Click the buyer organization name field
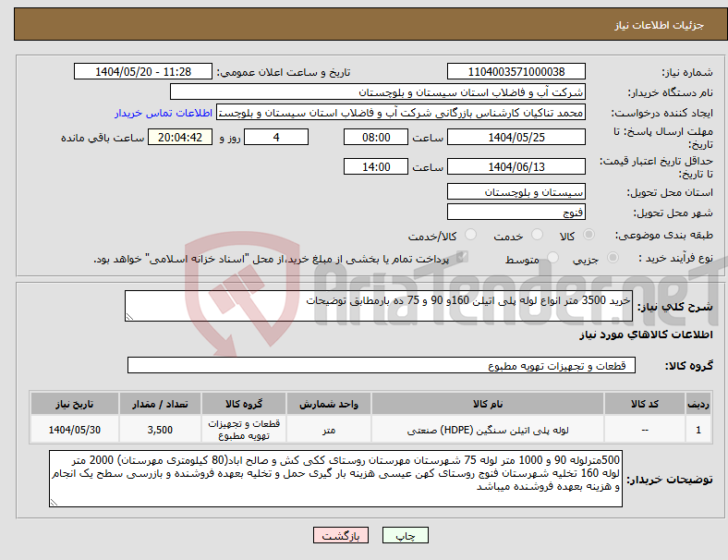Viewport: 728px width, 560px height. tap(377, 91)
